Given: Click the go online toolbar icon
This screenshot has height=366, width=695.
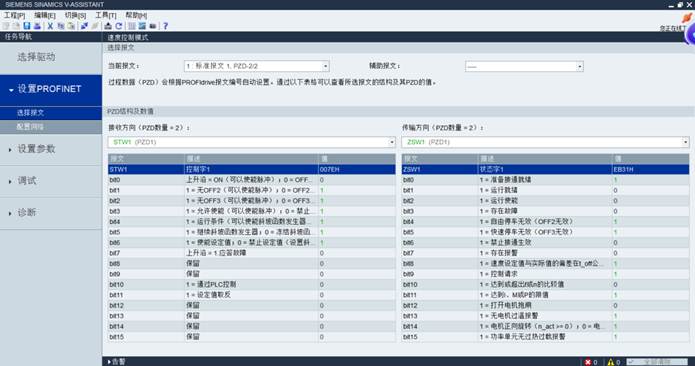Looking at the screenshot, I should [x=84, y=26].
